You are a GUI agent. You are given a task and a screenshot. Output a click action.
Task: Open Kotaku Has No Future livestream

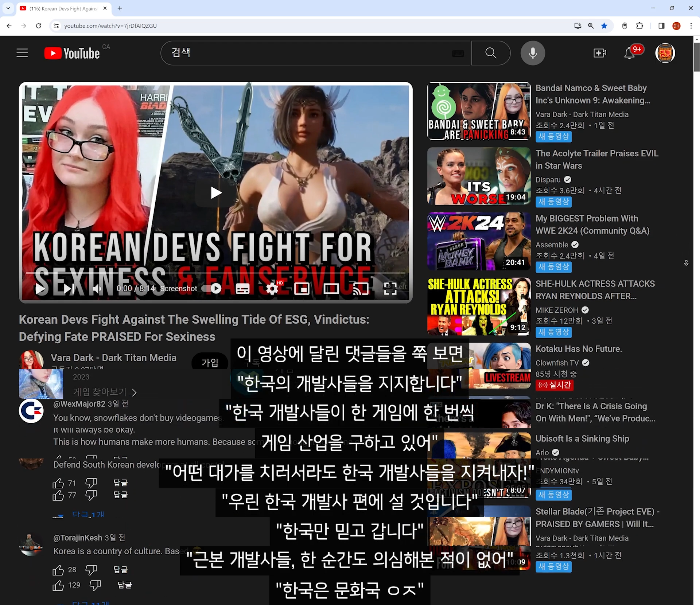click(579, 349)
